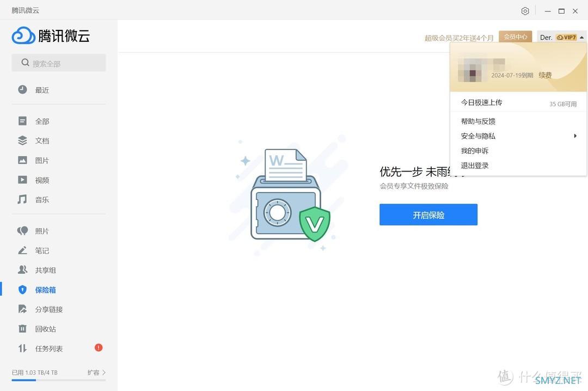Click the red alert badge on 任务列表
Screen dimensions: 588x391
(99, 347)
